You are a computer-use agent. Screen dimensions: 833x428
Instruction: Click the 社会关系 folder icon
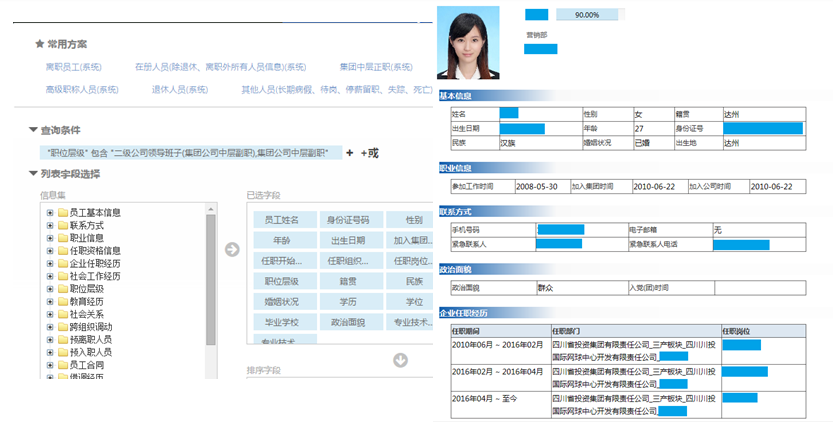click(62, 314)
